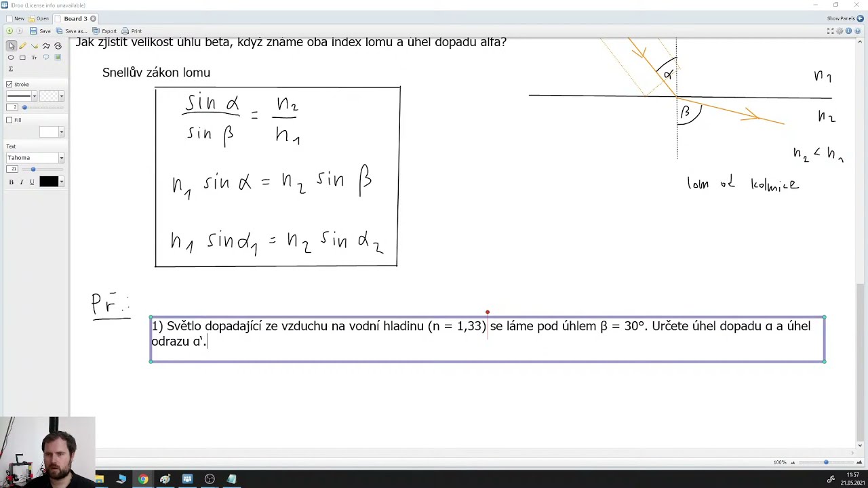The width and height of the screenshot is (868, 488).
Task: Switch to the Board 3 tab
Action: 75,18
